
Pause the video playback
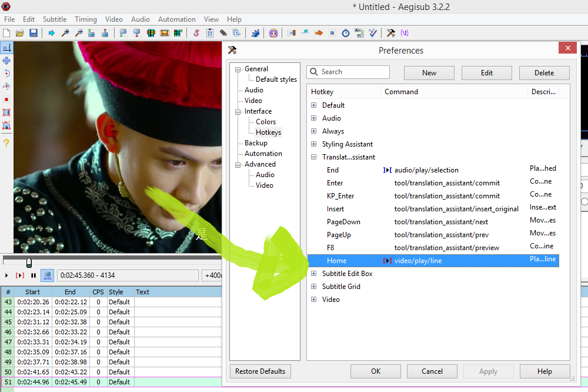point(34,275)
